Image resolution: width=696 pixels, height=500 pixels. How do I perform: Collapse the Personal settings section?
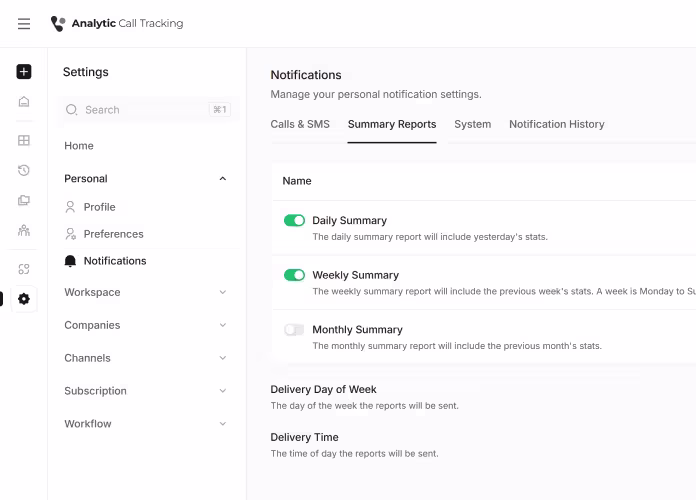pyautogui.click(x=222, y=179)
